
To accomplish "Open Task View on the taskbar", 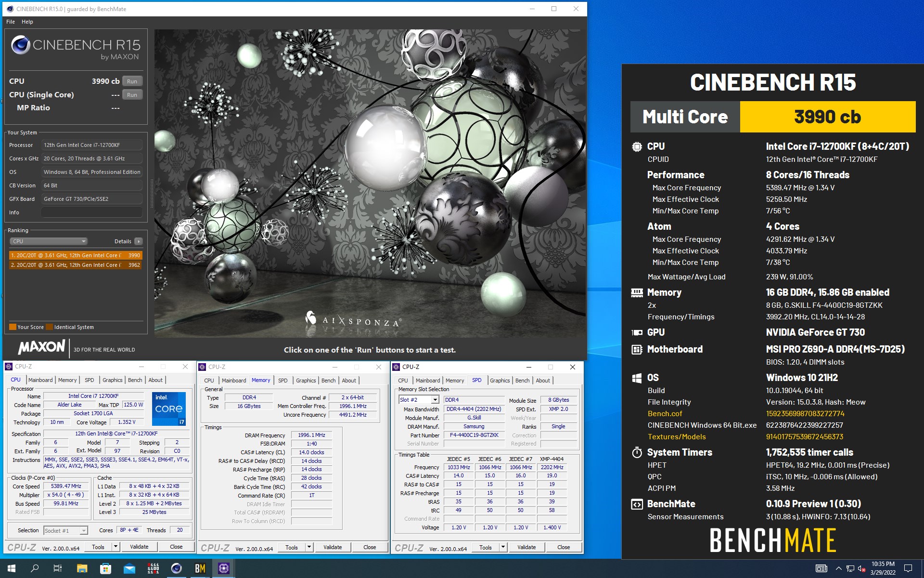I will (58, 568).
